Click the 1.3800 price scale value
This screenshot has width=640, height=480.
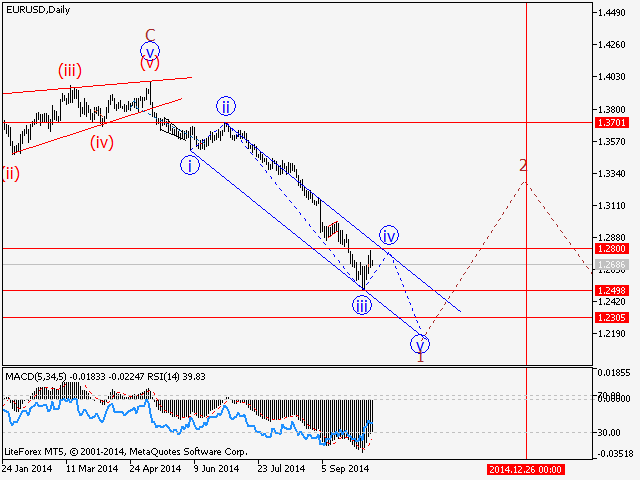point(611,109)
